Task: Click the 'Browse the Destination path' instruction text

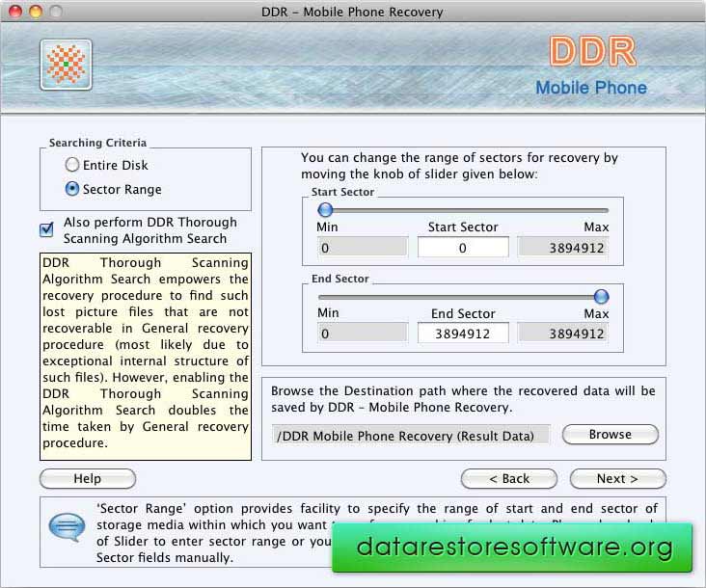Action: (x=463, y=399)
